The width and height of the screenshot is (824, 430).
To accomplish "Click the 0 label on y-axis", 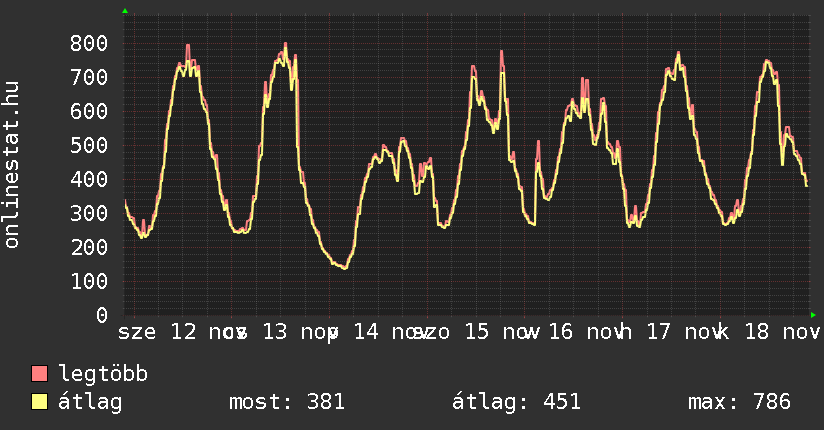I will click(x=101, y=315).
